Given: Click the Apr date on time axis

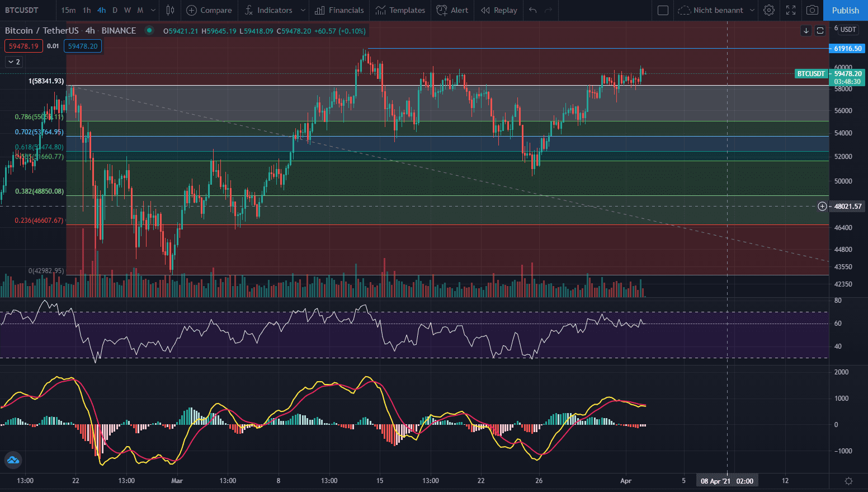Looking at the screenshot, I should (x=626, y=480).
